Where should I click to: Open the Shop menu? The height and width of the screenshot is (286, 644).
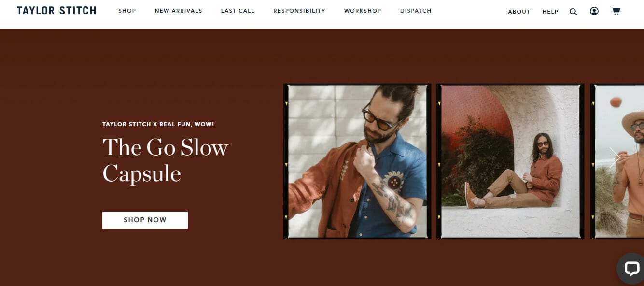(x=127, y=11)
